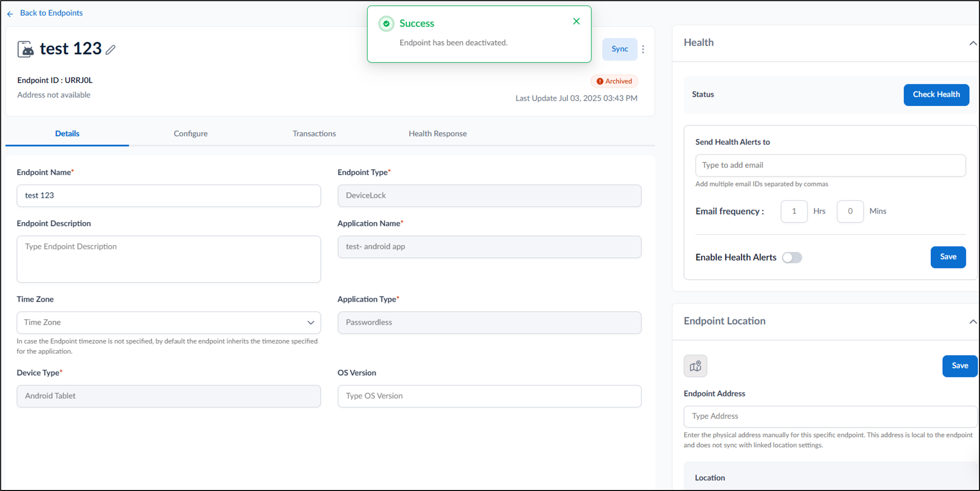Switch to the Configure tab
The width and height of the screenshot is (980, 491).
pos(191,134)
